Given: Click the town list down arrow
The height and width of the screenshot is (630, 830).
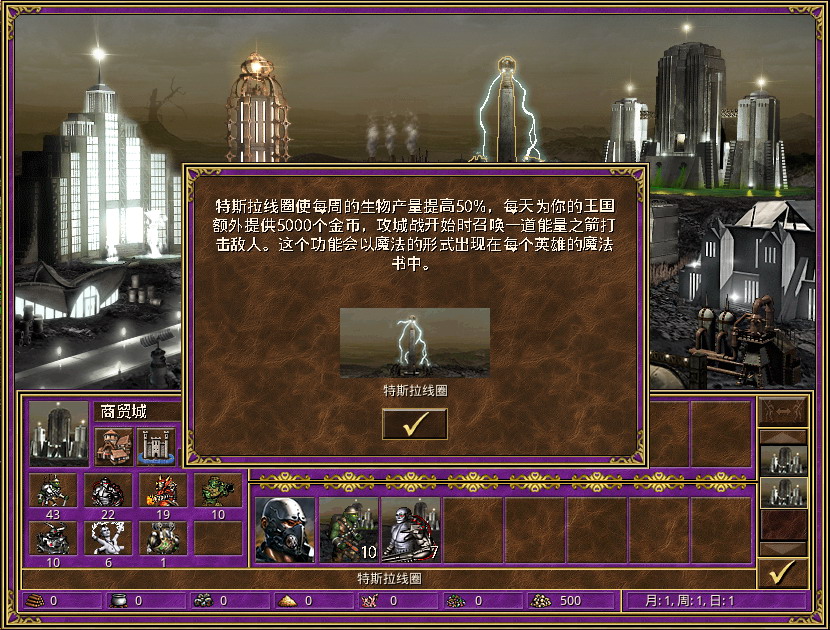Looking at the screenshot, I should 783,548.
